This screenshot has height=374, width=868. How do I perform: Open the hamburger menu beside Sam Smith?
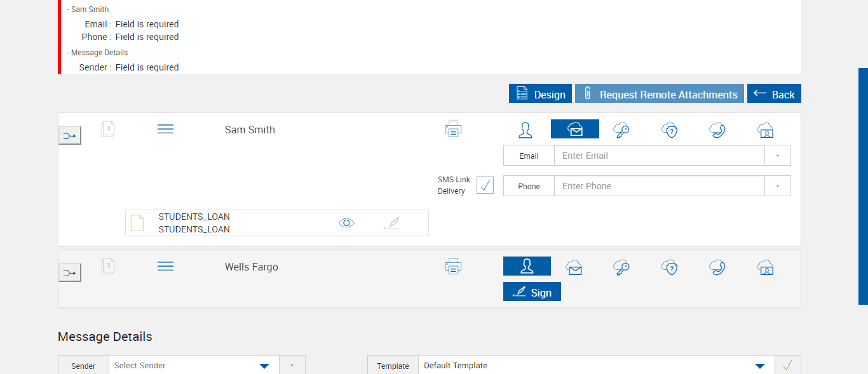point(165,130)
